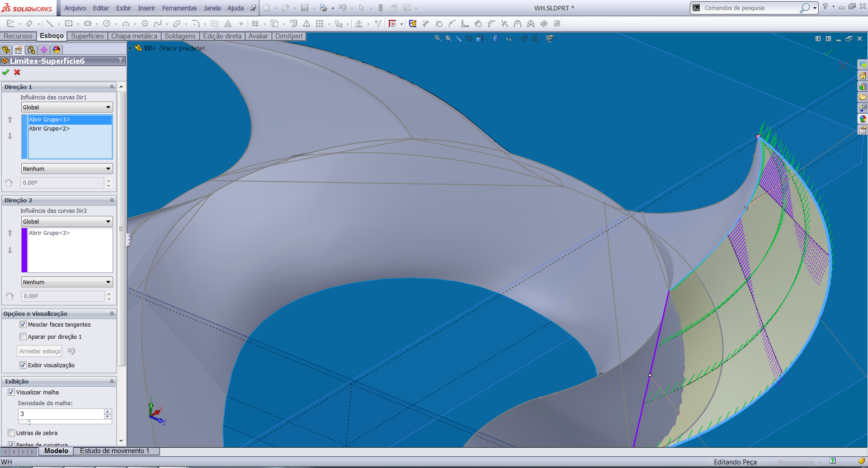Screen dimensions: 868x468
Task: Toggle Pentes de curvatura checkbox
Action: click(x=11, y=445)
